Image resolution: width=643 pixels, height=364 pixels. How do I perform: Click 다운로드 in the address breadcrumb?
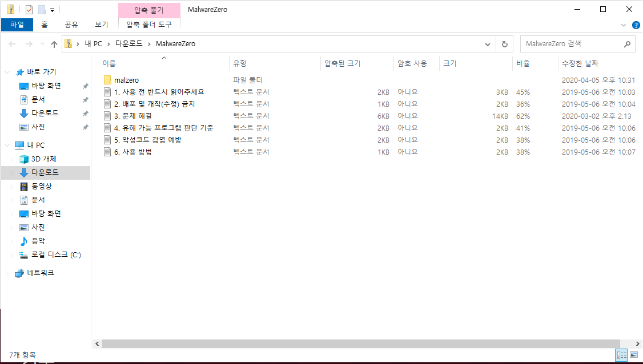click(128, 43)
